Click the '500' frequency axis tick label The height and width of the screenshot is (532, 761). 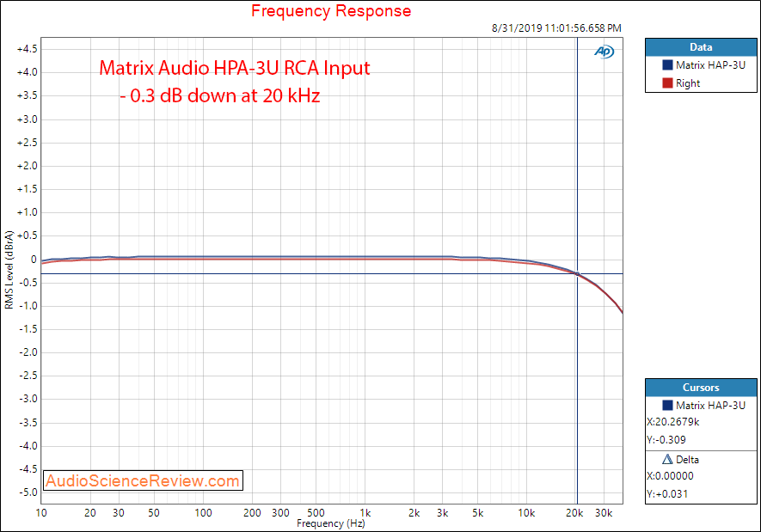316,513
